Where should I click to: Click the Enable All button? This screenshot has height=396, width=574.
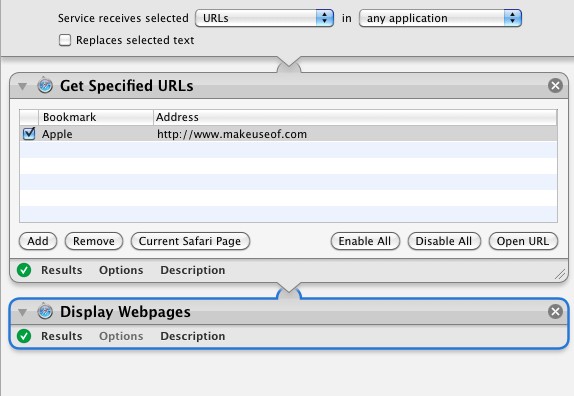(x=365, y=241)
